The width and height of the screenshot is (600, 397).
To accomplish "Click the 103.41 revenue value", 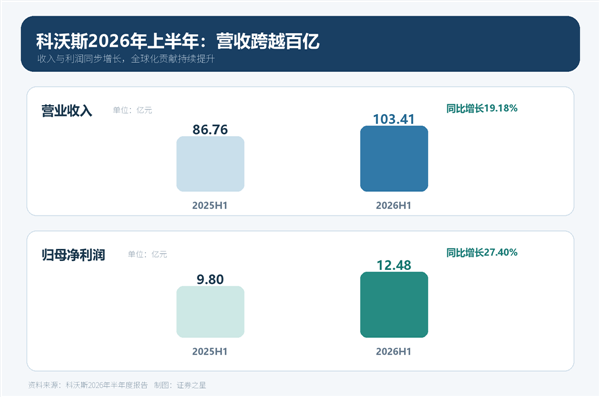I will [394, 119].
